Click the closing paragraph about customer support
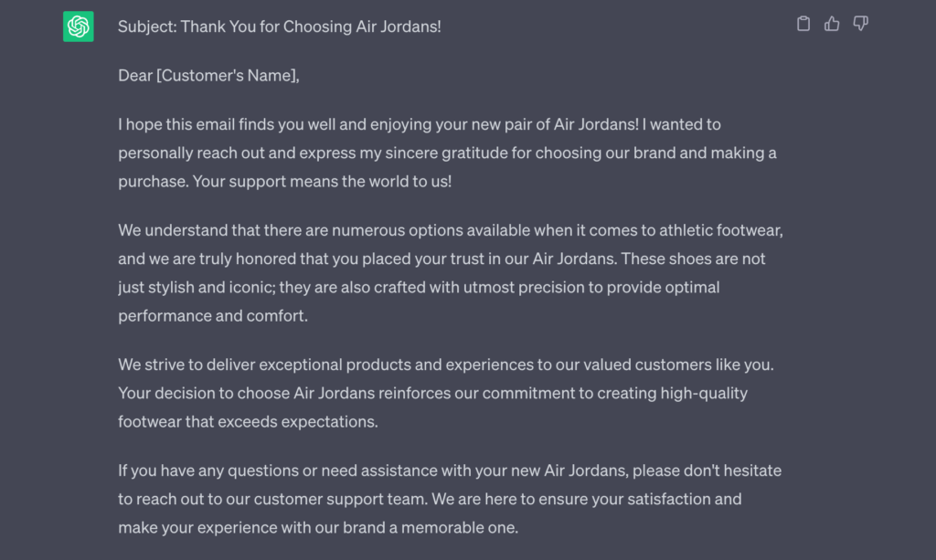 (x=448, y=499)
